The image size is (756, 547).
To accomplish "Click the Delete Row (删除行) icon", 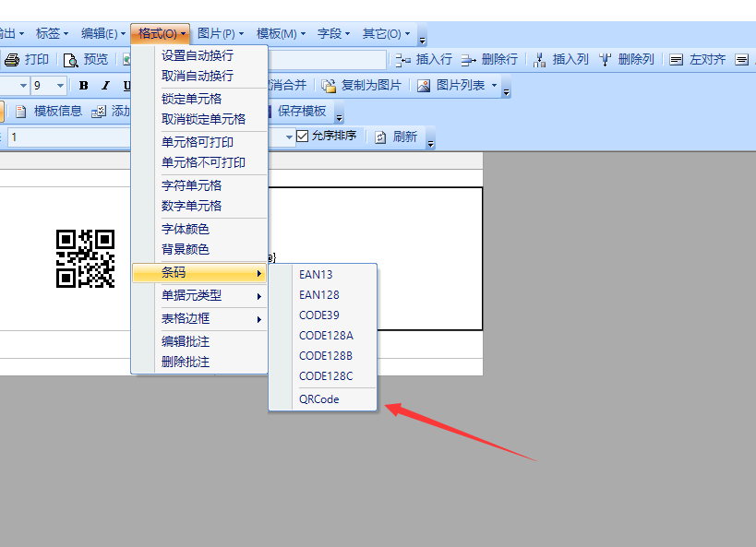I will coord(468,60).
